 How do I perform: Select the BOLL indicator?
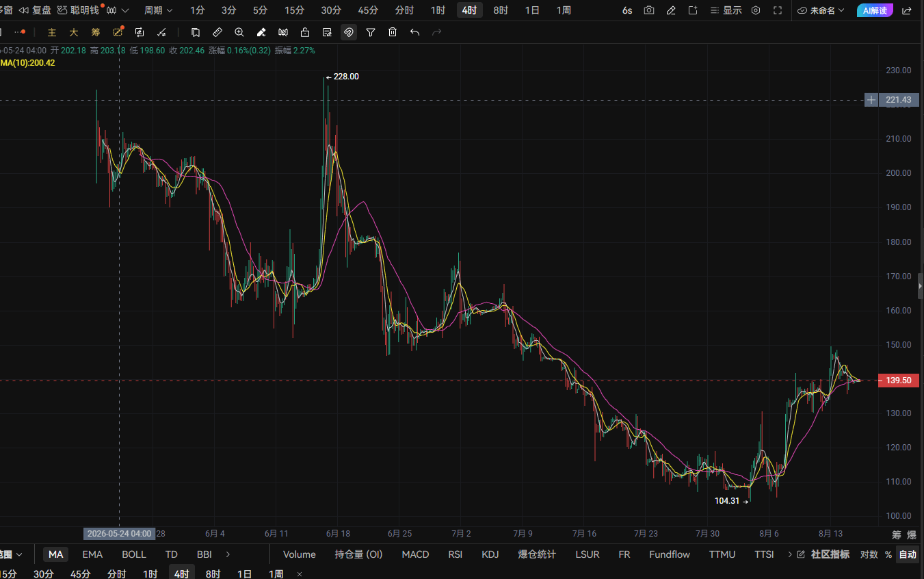click(x=134, y=554)
